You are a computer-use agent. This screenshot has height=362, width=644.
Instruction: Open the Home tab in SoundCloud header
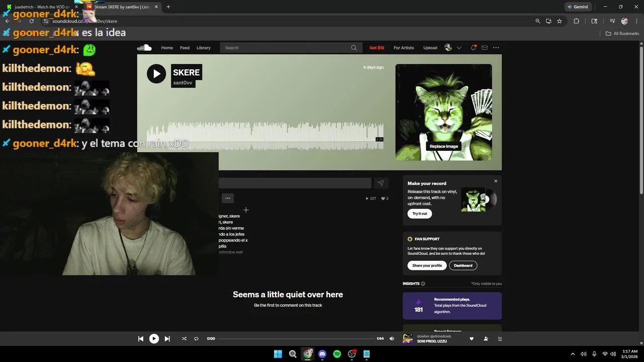[x=167, y=48]
